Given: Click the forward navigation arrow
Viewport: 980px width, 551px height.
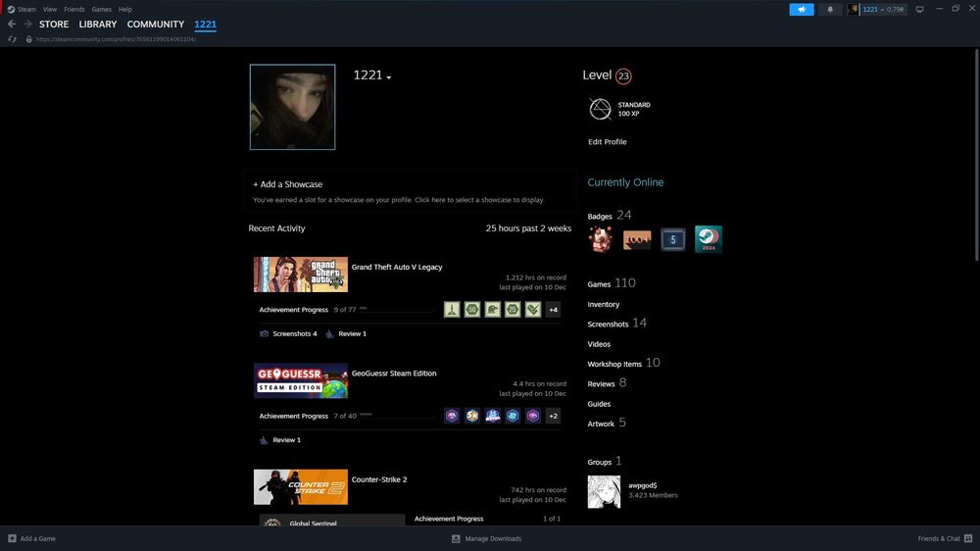Looking at the screenshot, I should point(27,24).
